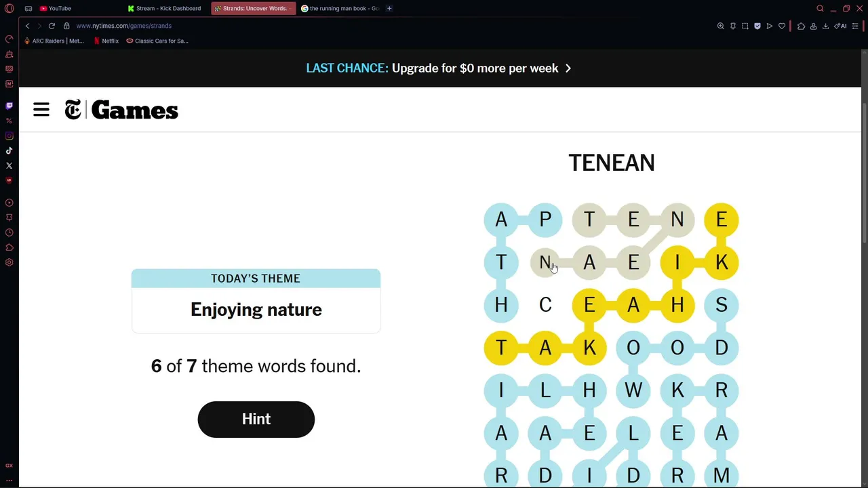Screen dimensions: 868x488
Task: Click the page vertical scrollbar
Action: 864,174
